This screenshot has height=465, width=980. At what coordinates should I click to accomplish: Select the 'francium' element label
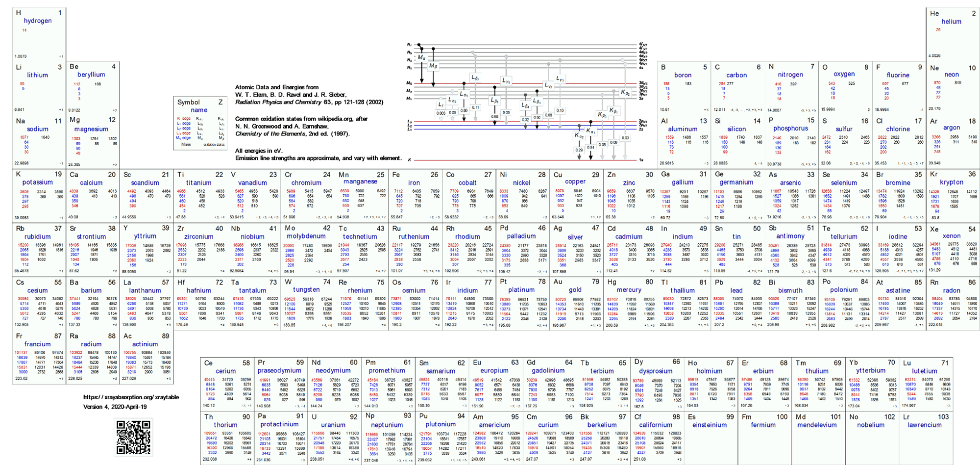tap(38, 344)
